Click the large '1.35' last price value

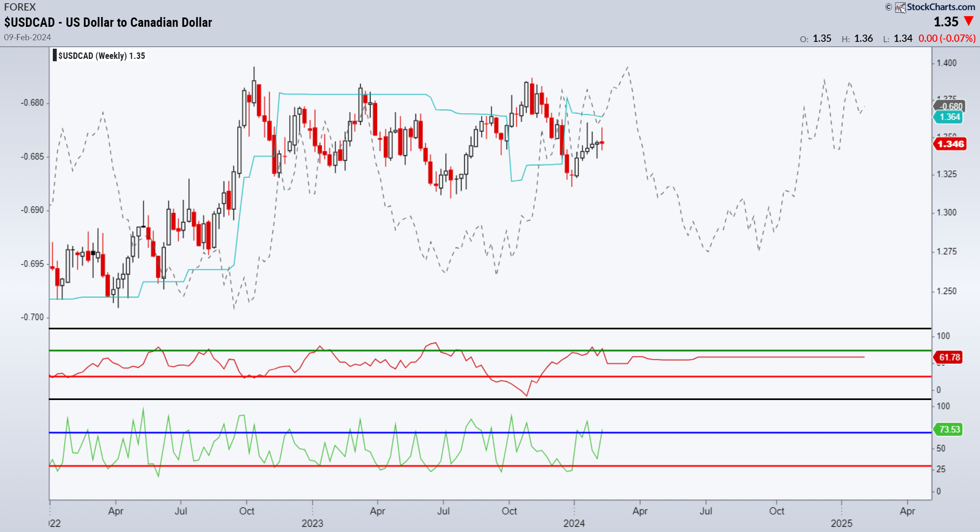click(x=946, y=22)
